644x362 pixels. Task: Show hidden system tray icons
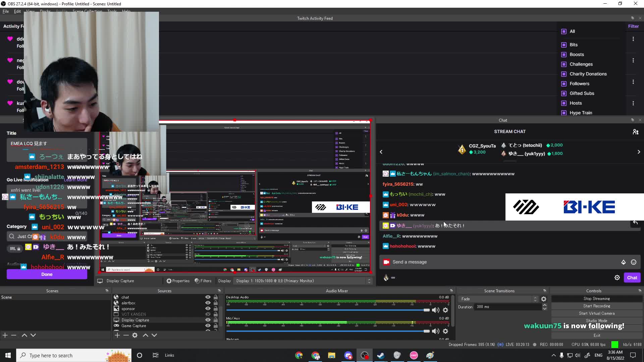(553, 355)
